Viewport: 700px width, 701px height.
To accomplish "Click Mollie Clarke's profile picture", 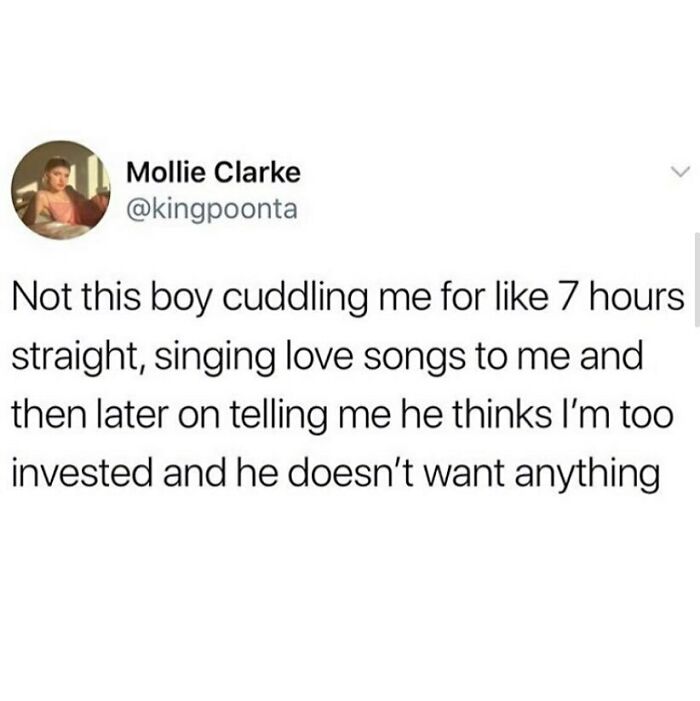I will [61, 190].
